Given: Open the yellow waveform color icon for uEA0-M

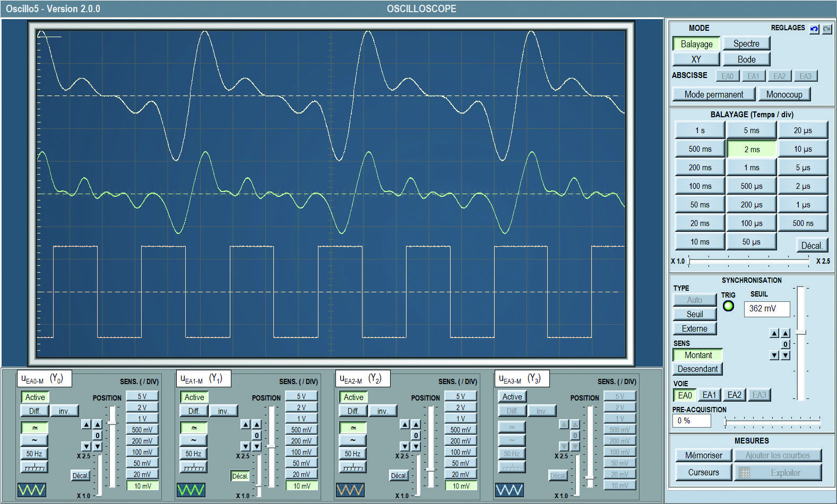Looking at the screenshot, I should [x=32, y=489].
